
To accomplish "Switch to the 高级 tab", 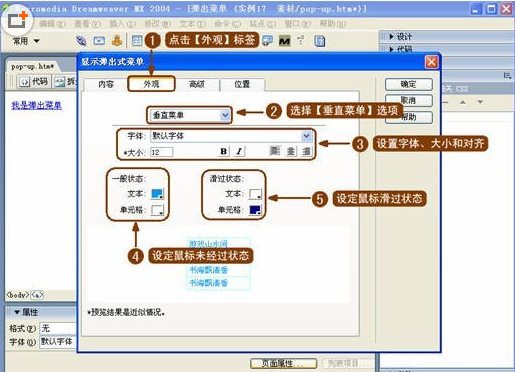I will 197,84.
